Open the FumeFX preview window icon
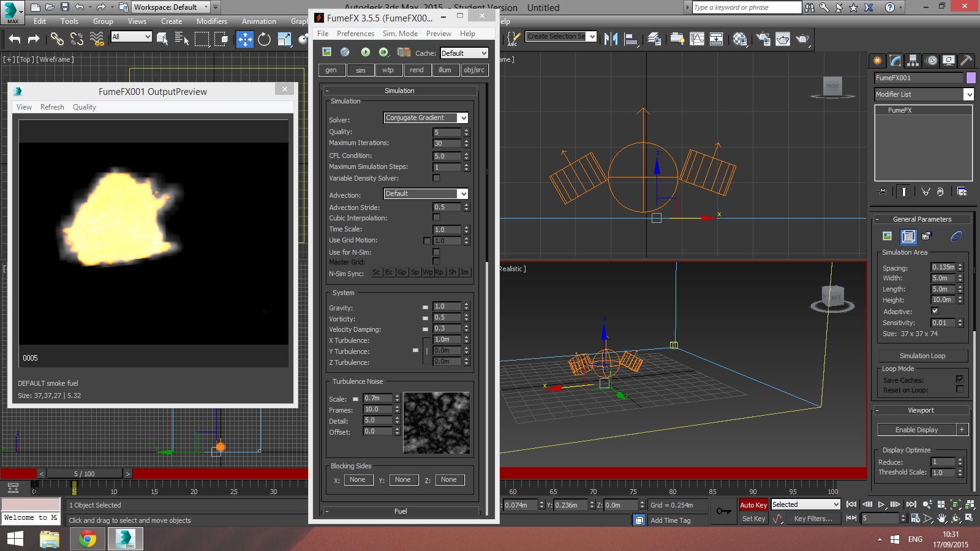Viewport: 980px width, 551px height. [x=326, y=52]
